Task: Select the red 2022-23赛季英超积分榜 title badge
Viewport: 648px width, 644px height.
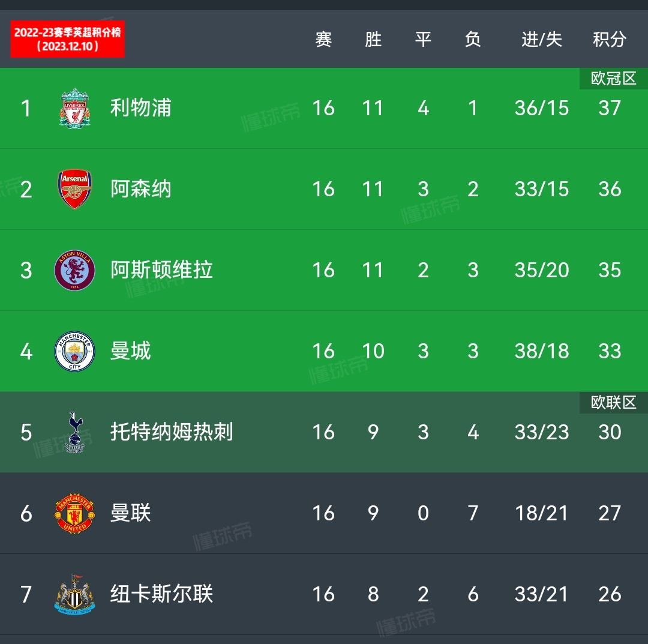Action: tap(68, 39)
